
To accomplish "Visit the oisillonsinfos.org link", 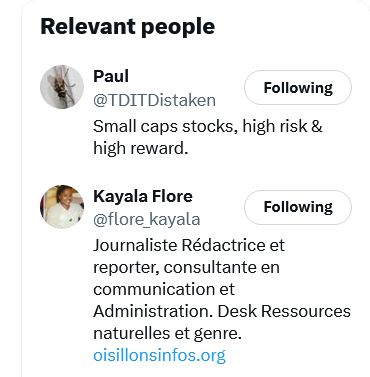I will [x=160, y=355].
